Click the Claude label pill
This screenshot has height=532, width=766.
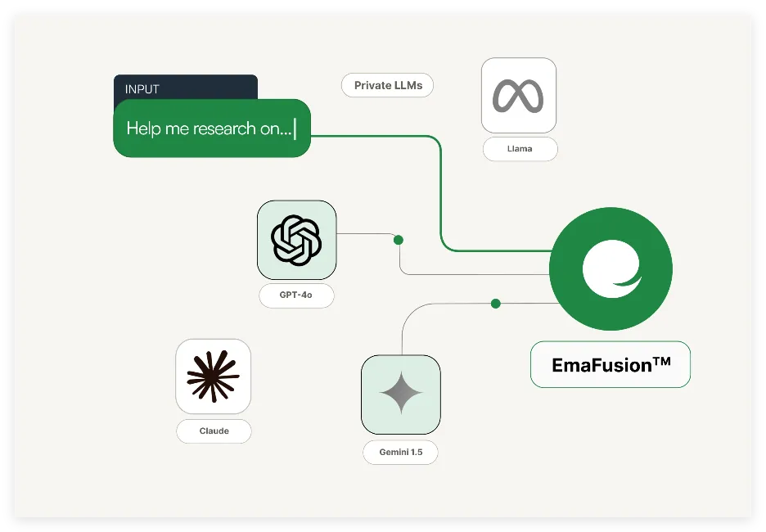(x=214, y=431)
